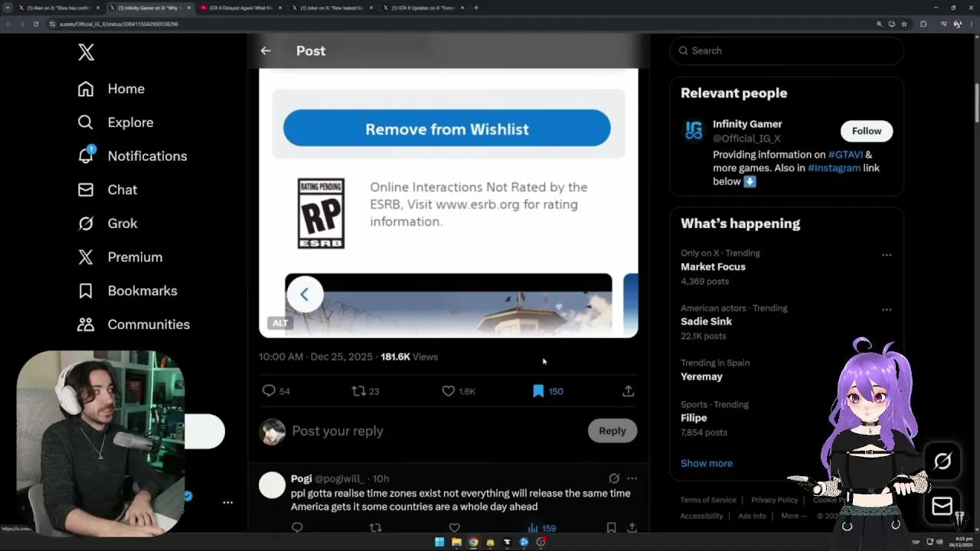Open the account more options dots
This screenshot has width=980, height=551.
[227, 503]
